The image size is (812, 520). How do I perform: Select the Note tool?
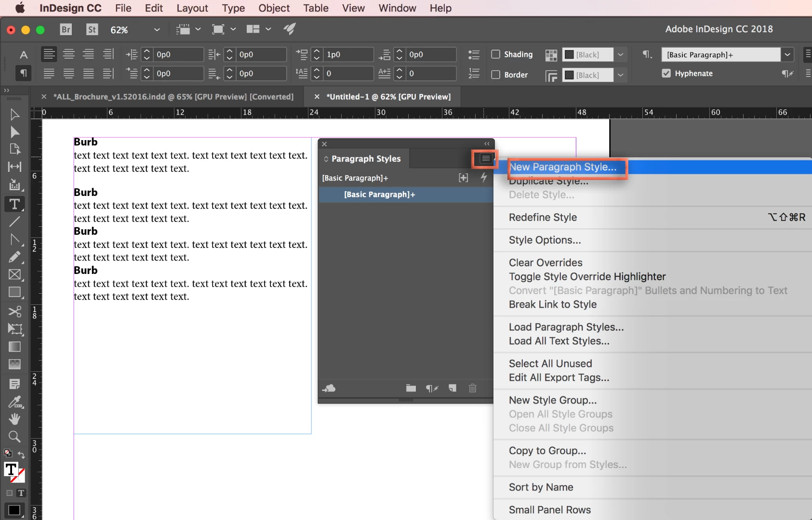pyautogui.click(x=14, y=384)
